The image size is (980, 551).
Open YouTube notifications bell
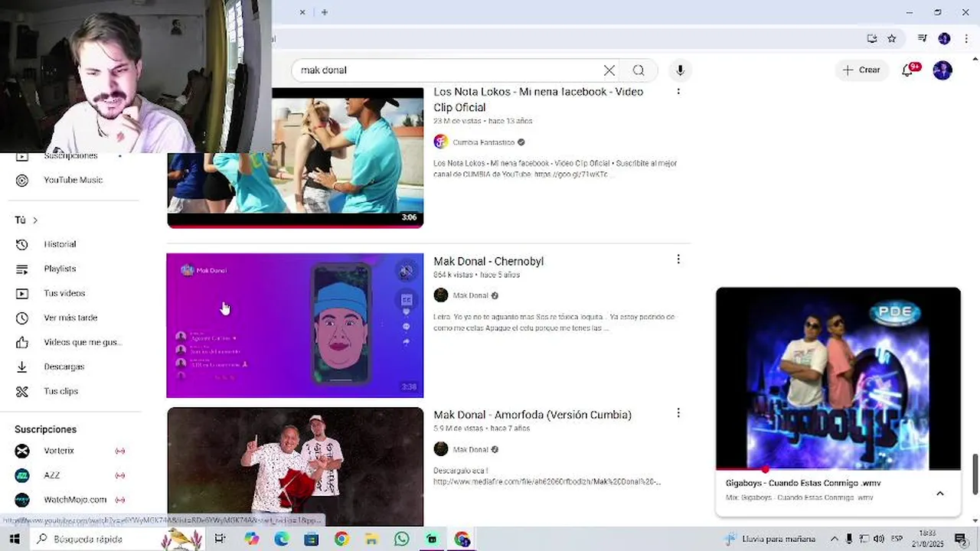907,70
